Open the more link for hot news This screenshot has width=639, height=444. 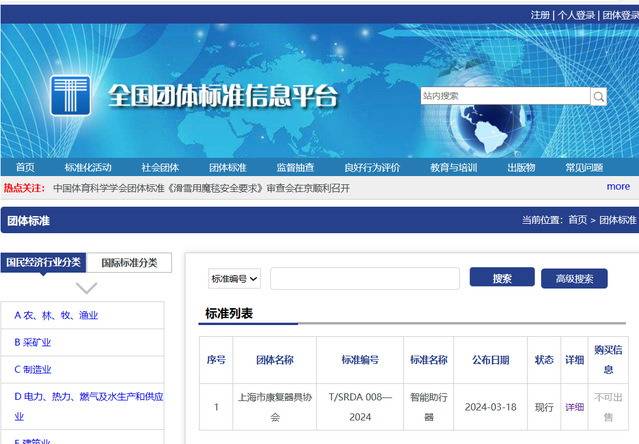coord(618,186)
